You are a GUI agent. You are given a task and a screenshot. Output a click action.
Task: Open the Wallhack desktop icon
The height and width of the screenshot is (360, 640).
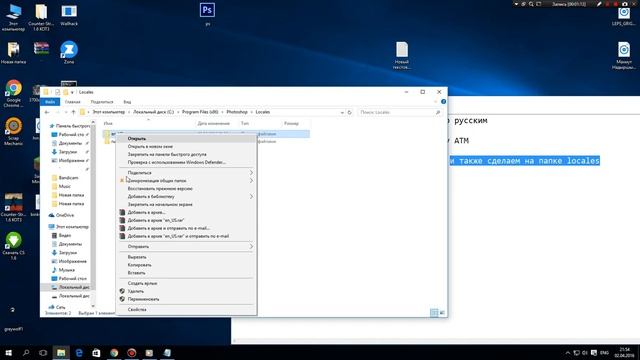pos(69,15)
